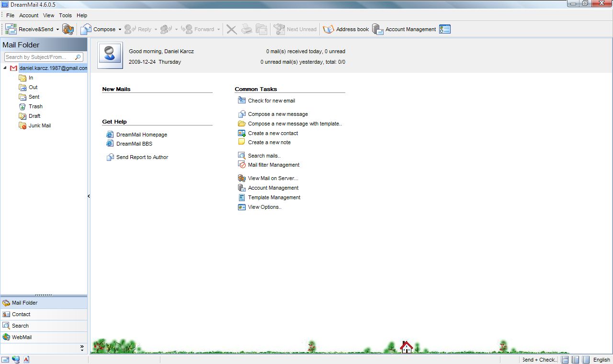Switch to the first layout view icon near English
Image resolution: width=613 pixels, height=364 pixels.
click(565, 360)
